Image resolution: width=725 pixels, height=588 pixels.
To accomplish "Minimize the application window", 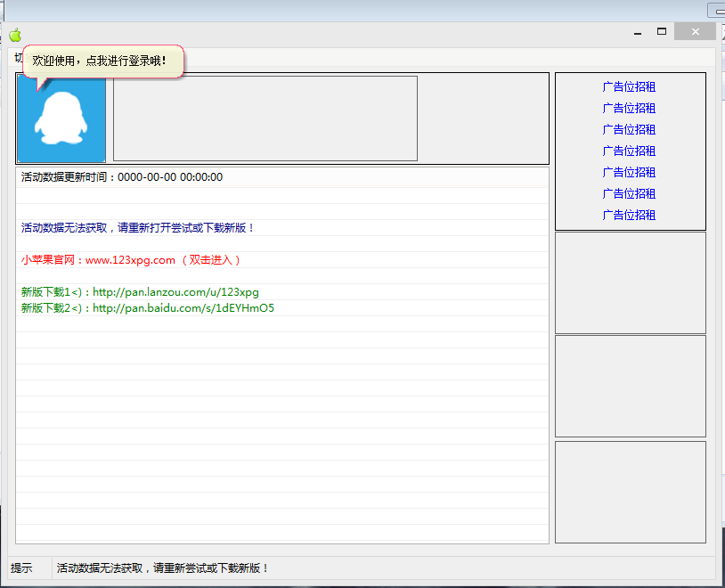I will (x=638, y=32).
